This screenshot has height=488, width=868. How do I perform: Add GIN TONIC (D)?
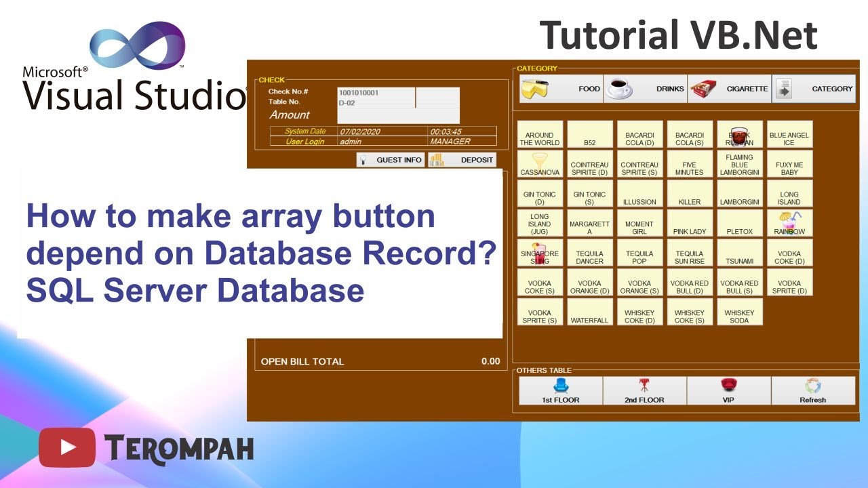tap(540, 193)
